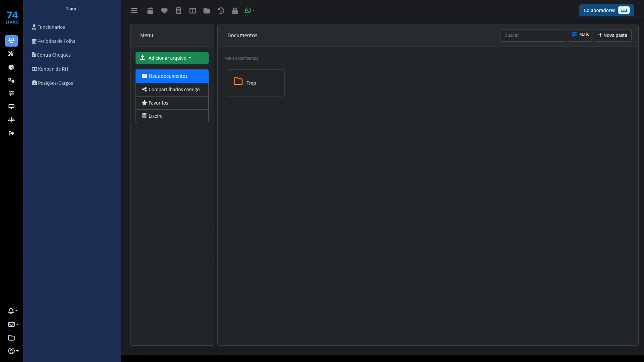Select Compartilhados comigo in Menu list
The width and height of the screenshot is (644, 362).
point(172,89)
